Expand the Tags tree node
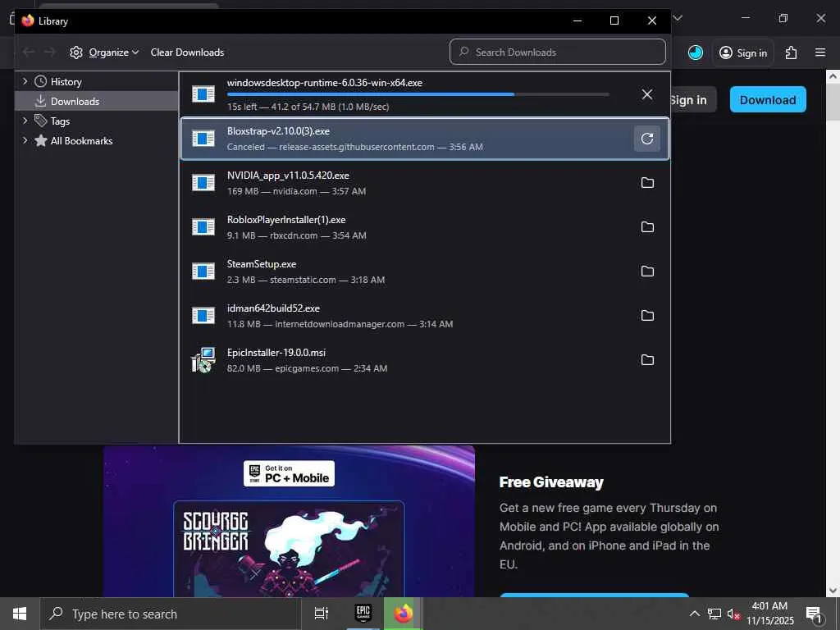The image size is (840, 630). coord(25,121)
